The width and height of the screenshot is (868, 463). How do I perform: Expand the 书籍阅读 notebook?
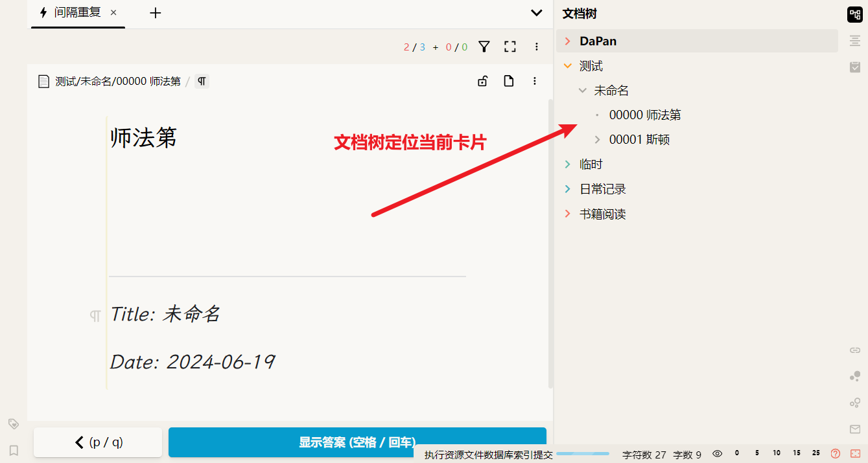pyautogui.click(x=567, y=214)
